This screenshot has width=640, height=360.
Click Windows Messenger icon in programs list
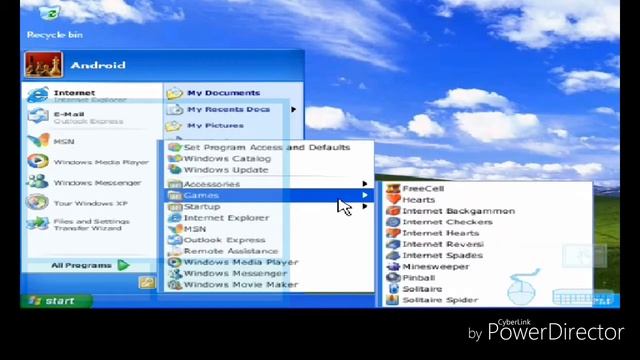(x=175, y=273)
